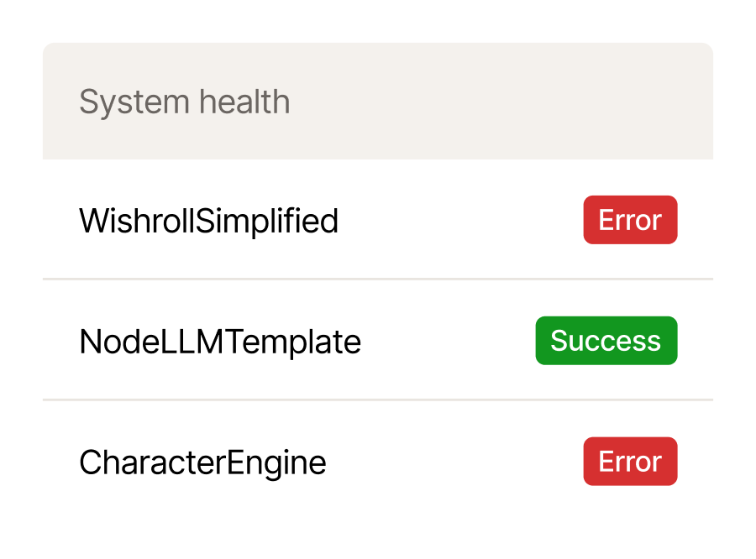Screen dimensions: 756x559
Task: Click the Error text under the Success badge
Action: coord(630,462)
